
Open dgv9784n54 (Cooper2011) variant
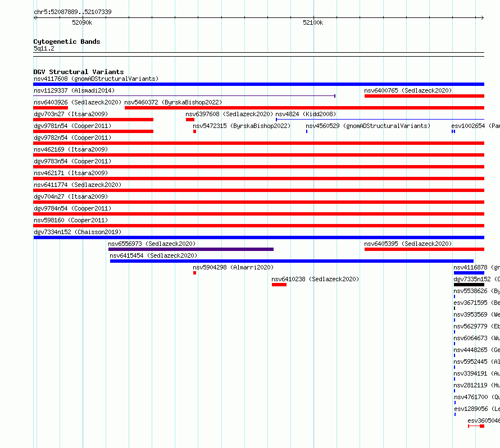coord(72,208)
